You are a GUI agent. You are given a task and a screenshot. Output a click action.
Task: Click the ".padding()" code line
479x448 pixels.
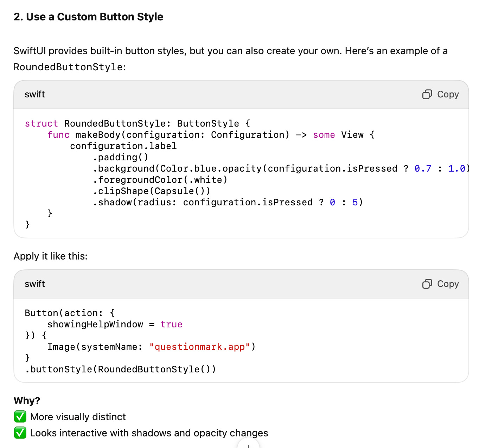(x=121, y=157)
